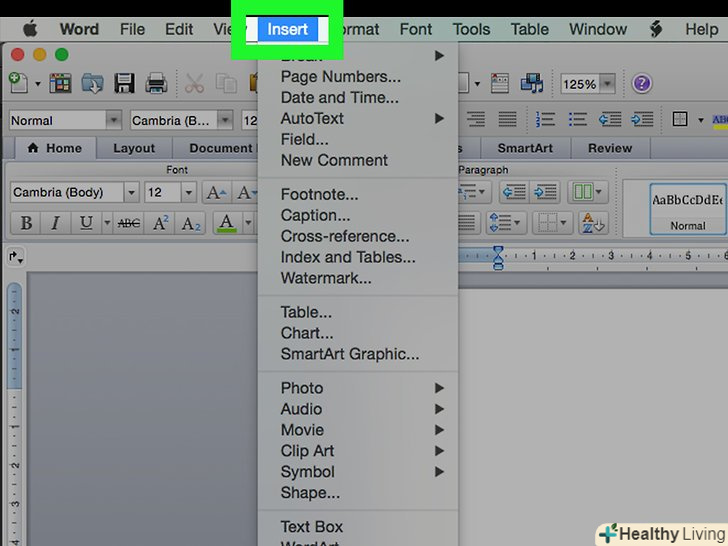This screenshot has height=546, width=728.
Task: Decrease indent in the Paragraph ribbon group
Action: click(x=514, y=192)
